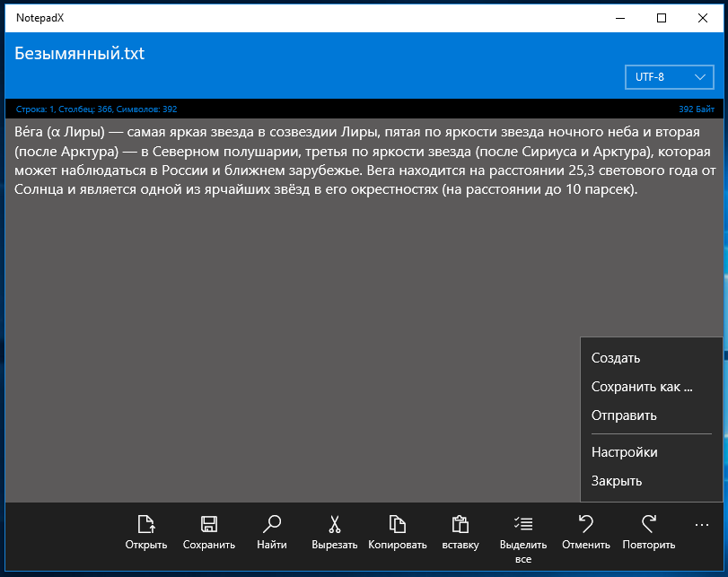This screenshot has width=728, height=577.
Task: Toggle the three-dots more options button
Action: (702, 526)
